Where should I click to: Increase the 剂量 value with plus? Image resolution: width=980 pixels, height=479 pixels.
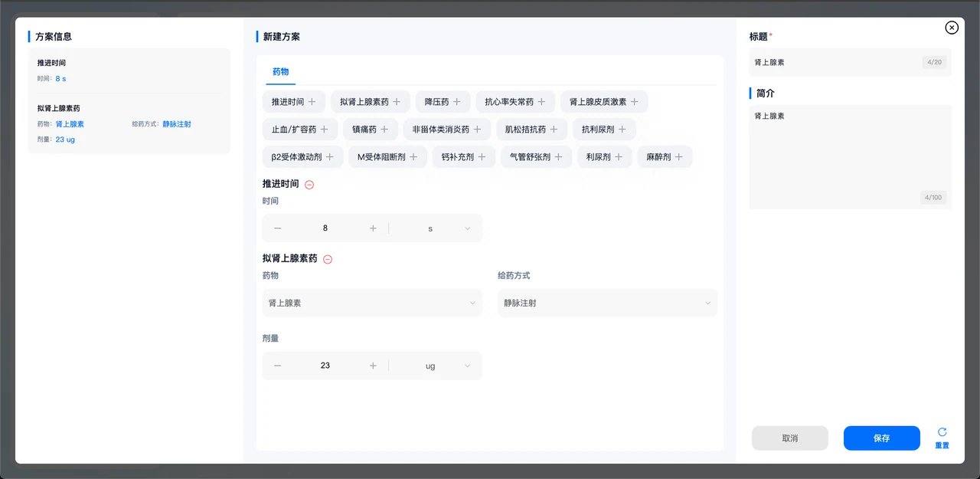pos(373,366)
